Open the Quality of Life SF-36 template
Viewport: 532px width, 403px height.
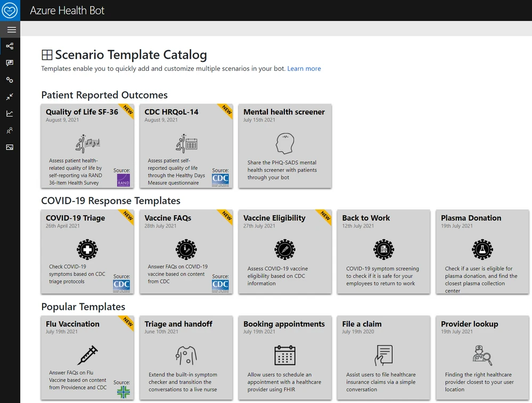[x=87, y=146]
